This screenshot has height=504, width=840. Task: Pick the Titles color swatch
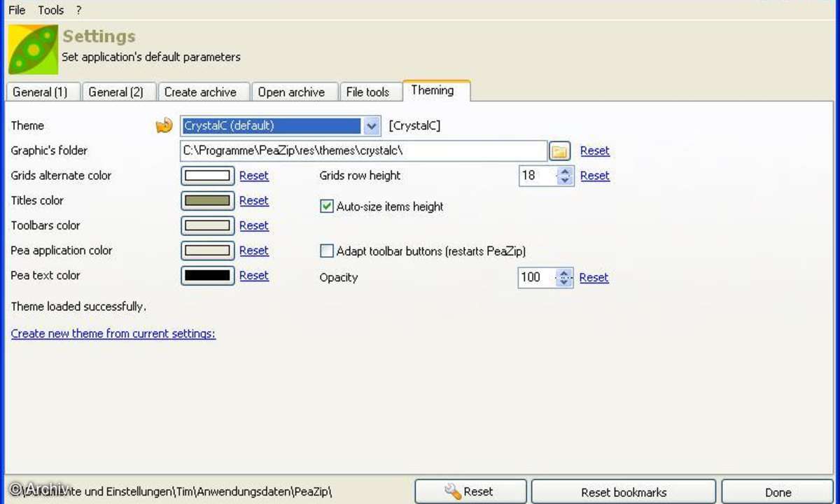(207, 201)
